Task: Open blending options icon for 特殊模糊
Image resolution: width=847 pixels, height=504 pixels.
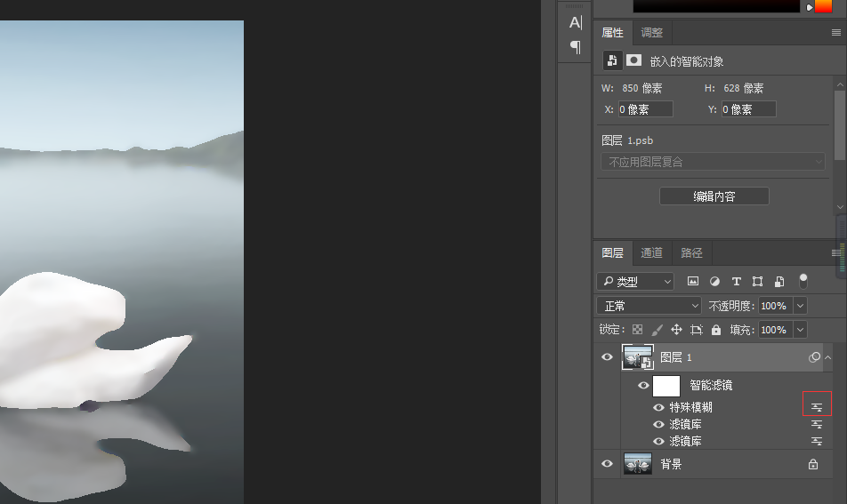Action: (x=817, y=407)
